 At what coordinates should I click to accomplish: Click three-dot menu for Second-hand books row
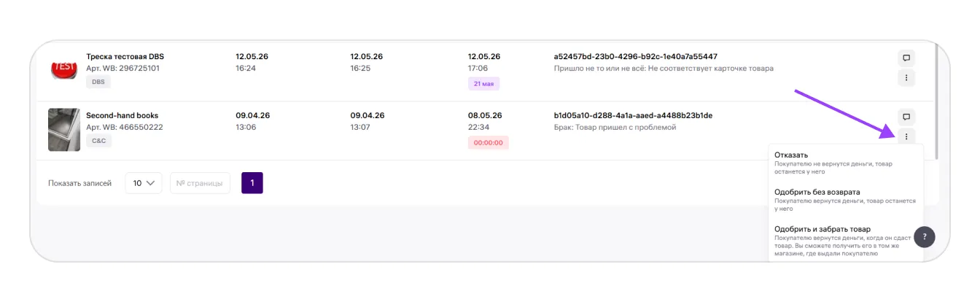(906, 136)
